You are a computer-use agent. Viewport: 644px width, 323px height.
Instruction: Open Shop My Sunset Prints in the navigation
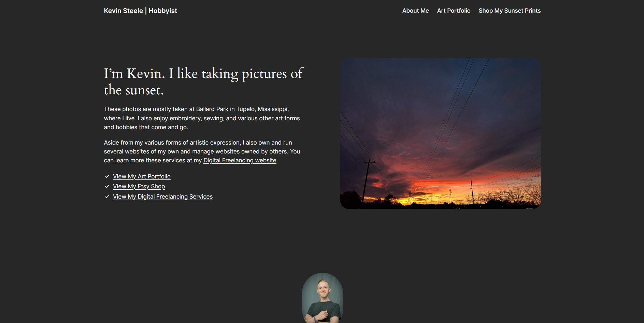point(510,11)
